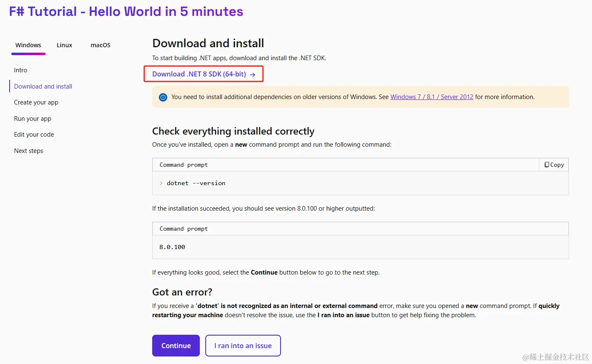This screenshot has width=592, height=364.
Task: Go to Run your app step
Action: coord(33,119)
